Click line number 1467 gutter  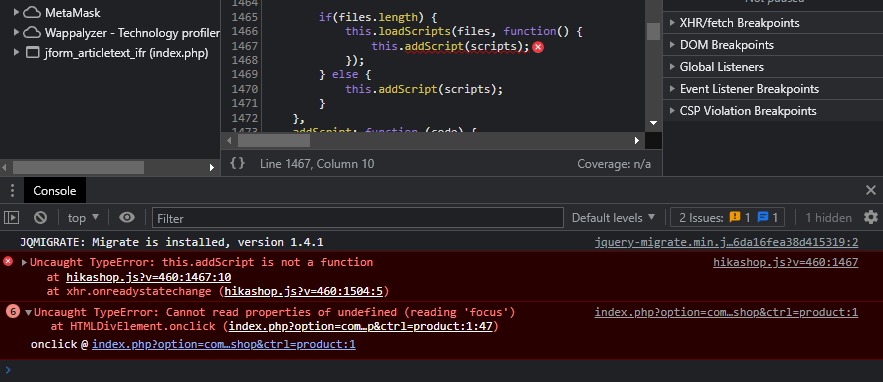[x=244, y=46]
